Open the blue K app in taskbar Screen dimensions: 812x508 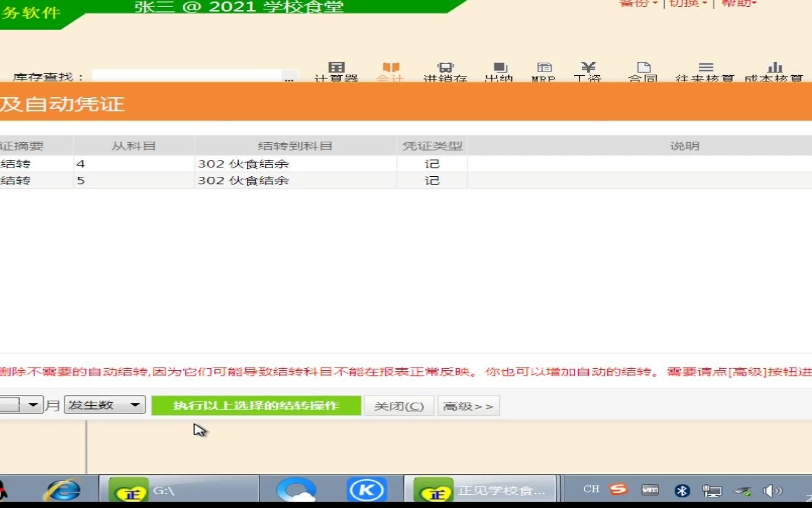click(367, 490)
